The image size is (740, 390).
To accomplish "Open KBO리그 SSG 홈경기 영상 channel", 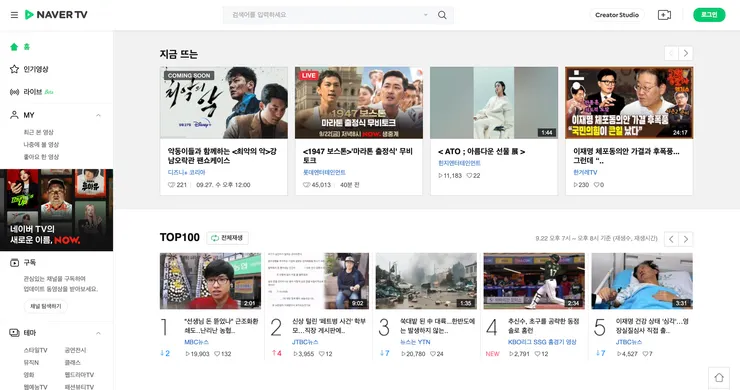I will click(x=542, y=342).
